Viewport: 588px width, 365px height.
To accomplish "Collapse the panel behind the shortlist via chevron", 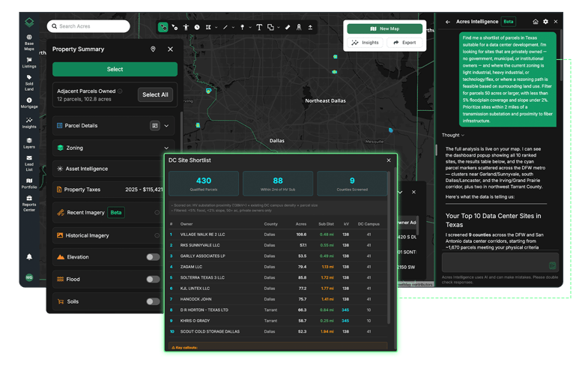I will [400, 192].
